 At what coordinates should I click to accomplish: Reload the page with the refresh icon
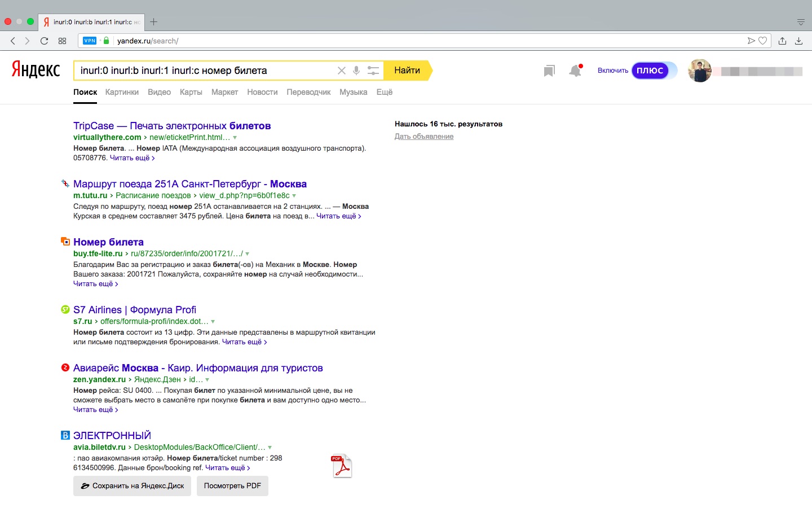click(44, 41)
